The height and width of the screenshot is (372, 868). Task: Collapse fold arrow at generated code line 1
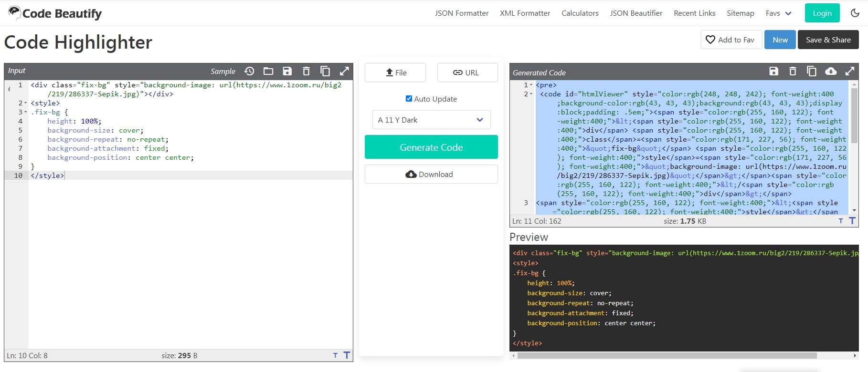(x=531, y=85)
